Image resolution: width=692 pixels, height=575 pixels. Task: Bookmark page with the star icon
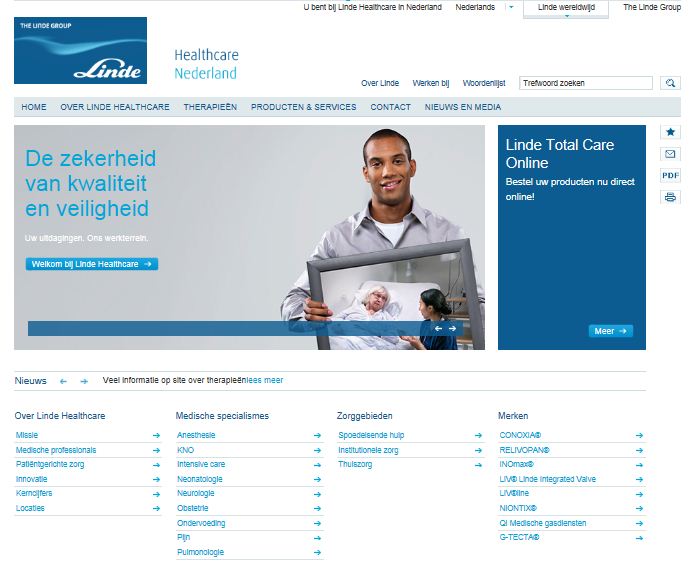pos(670,132)
